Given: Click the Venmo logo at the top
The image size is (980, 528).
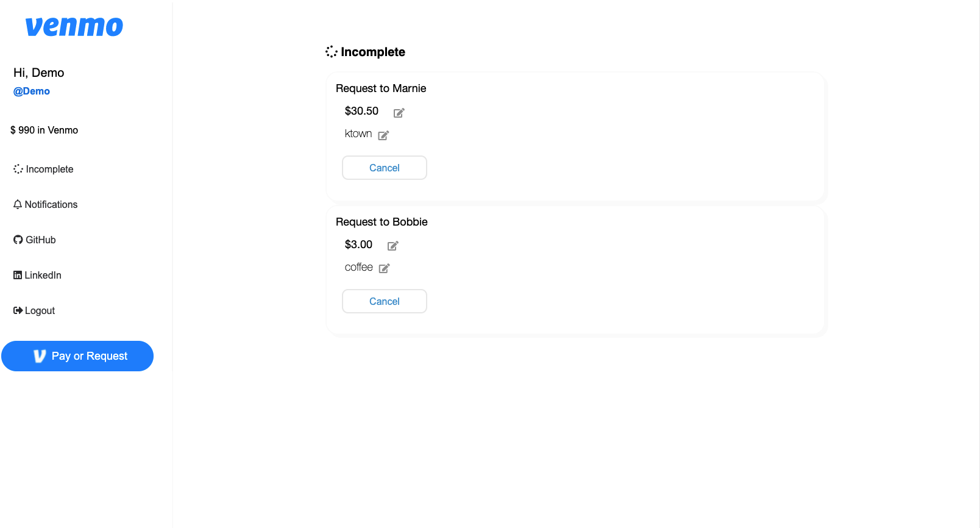Looking at the screenshot, I should pyautogui.click(x=74, y=26).
